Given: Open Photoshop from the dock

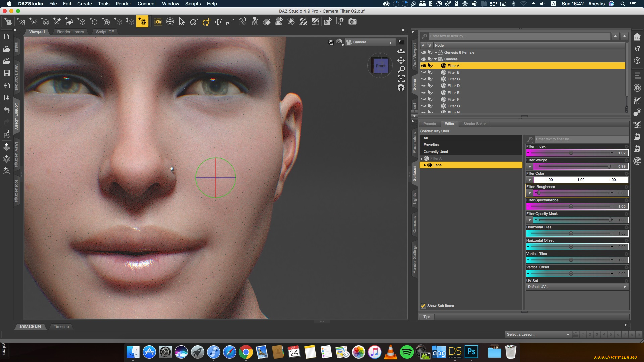Looking at the screenshot, I should point(471,352).
